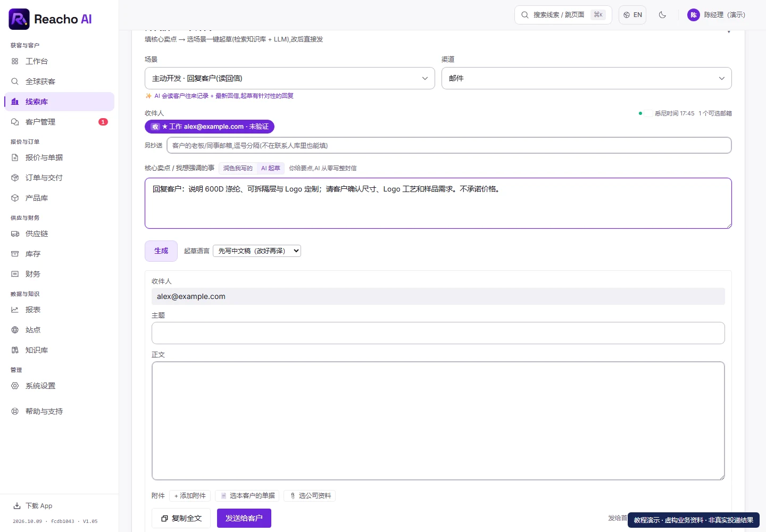Screen dimensions: 766x532
Task: Open the 起草语言 select box
Action: (x=257, y=251)
